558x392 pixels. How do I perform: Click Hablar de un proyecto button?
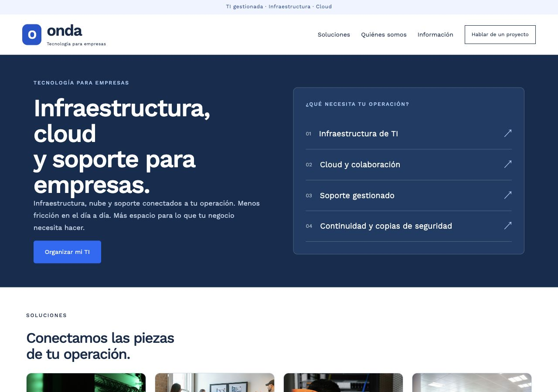pyautogui.click(x=500, y=34)
